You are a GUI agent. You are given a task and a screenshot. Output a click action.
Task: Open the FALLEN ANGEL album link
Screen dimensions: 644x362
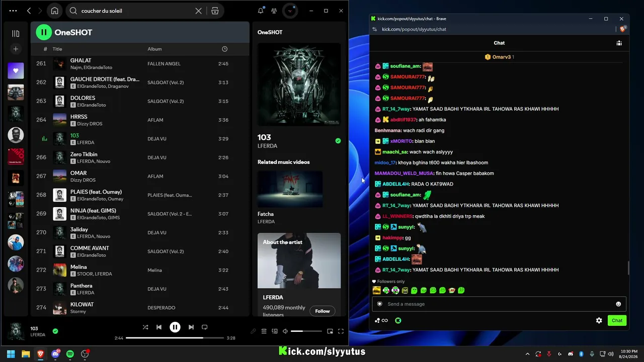(164, 64)
